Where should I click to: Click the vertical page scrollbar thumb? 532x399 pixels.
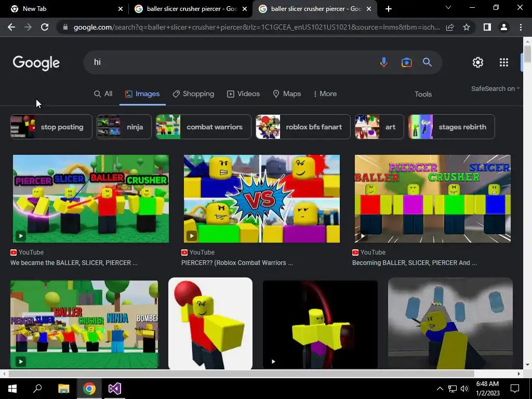[x=527, y=54]
